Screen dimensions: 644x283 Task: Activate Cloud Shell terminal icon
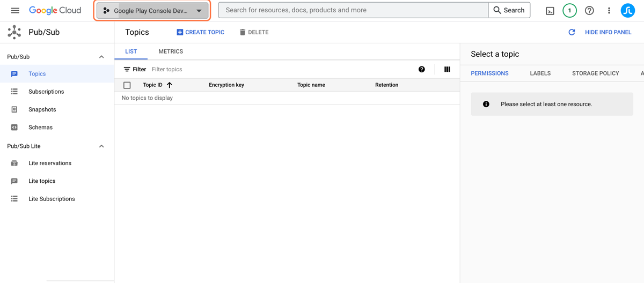(x=550, y=11)
